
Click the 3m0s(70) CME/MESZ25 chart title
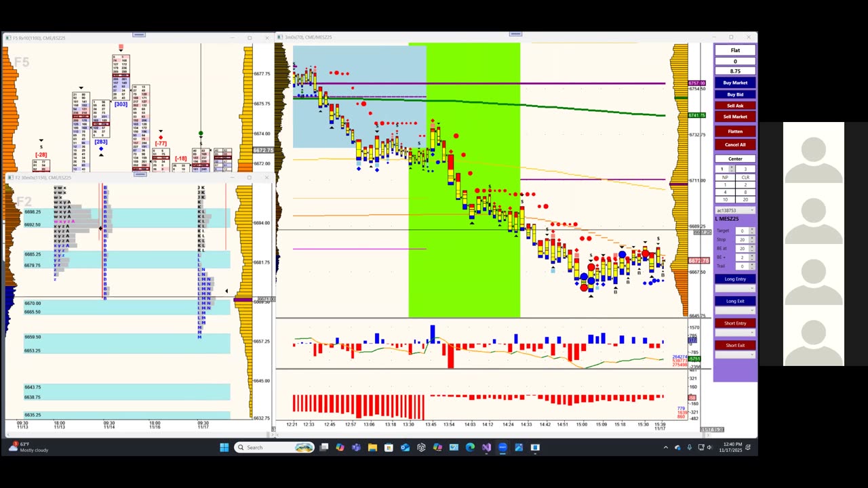point(308,37)
